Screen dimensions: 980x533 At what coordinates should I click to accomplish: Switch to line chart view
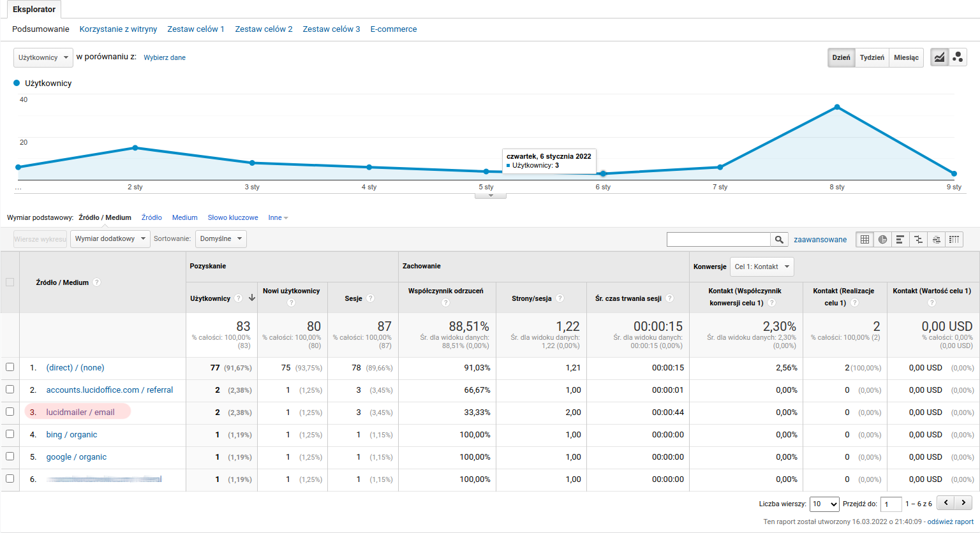[x=939, y=57]
